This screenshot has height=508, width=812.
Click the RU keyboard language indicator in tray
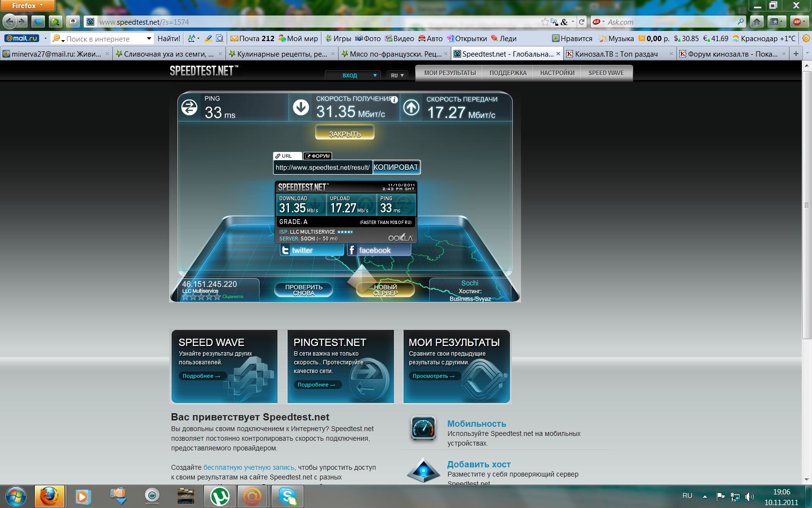(687, 496)
